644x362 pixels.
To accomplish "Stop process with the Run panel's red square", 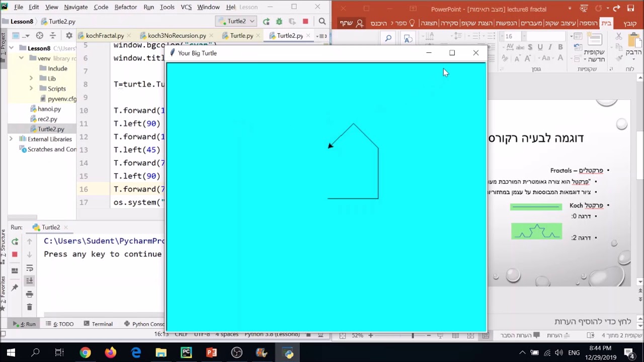I will tap(15, 254).
